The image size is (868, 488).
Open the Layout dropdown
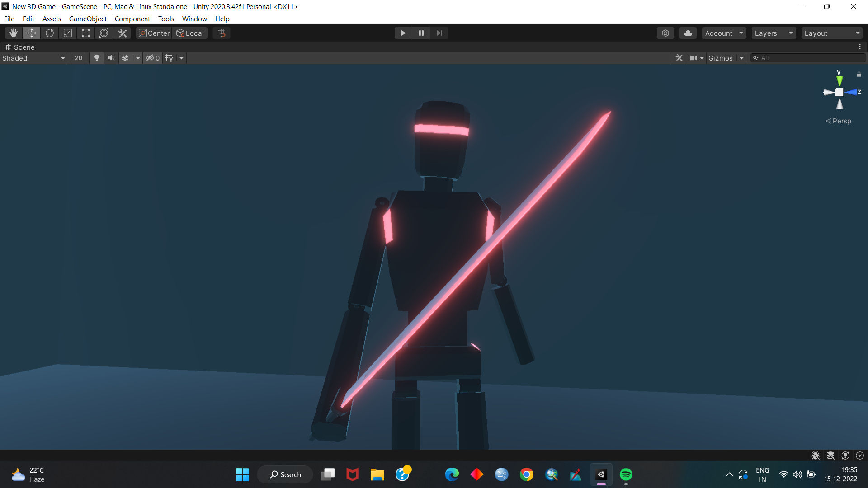pyautogui.click(x=832, y=33)
